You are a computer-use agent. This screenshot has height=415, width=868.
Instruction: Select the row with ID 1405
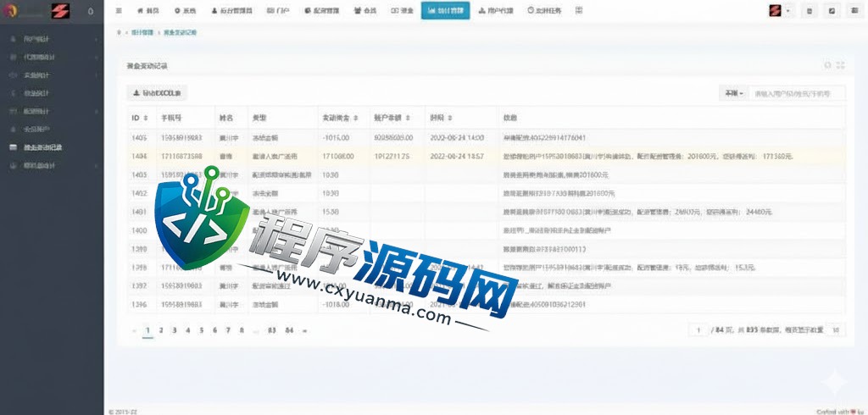click(x=486, y=138)
